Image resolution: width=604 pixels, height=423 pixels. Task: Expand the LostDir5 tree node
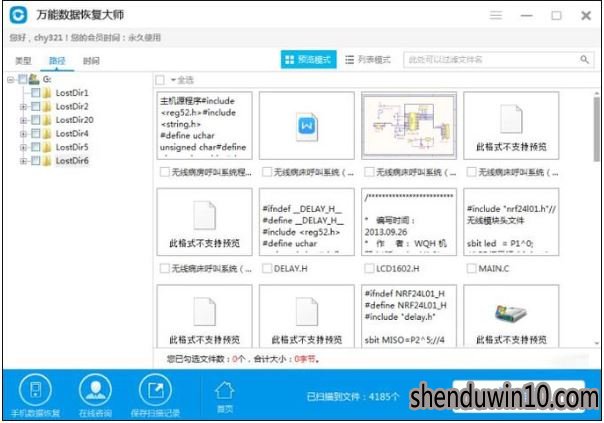click(x=23, y=147)
